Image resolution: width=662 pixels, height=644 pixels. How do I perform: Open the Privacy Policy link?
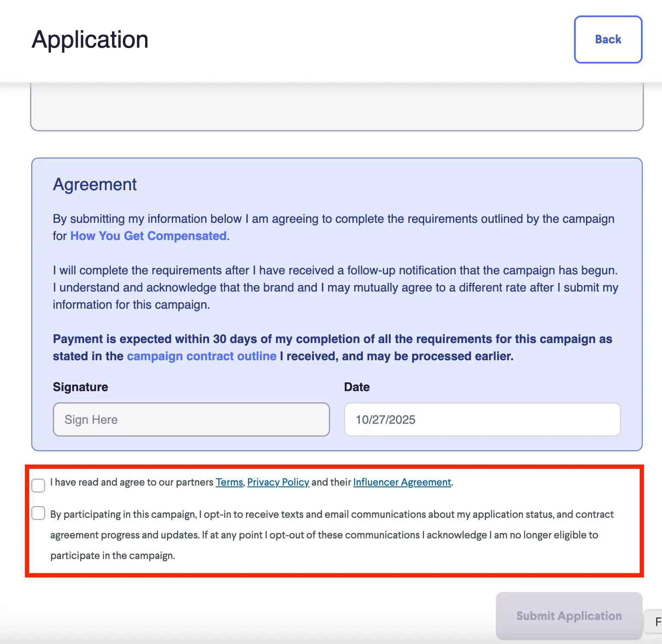(x=278, y=482)
